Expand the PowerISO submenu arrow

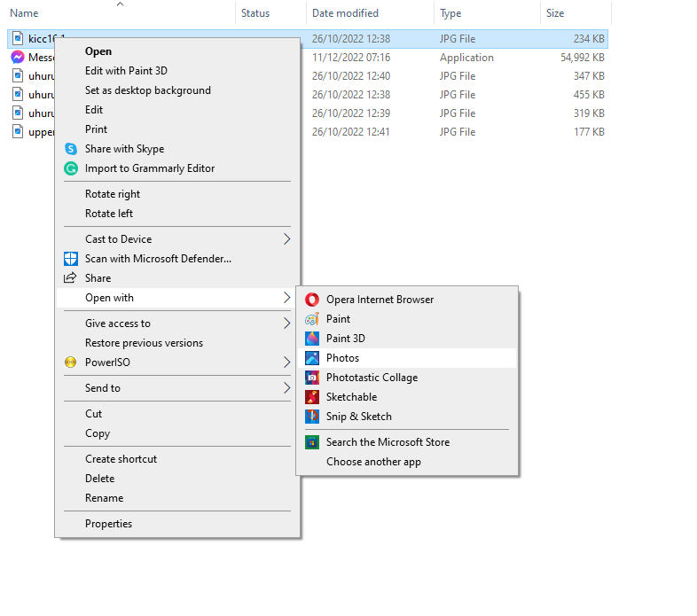coord(286,363)
